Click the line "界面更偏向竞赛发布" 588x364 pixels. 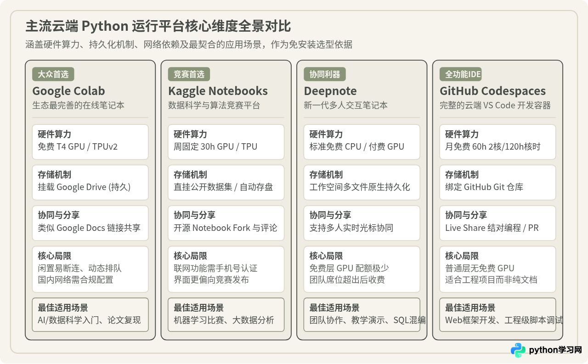211,280
